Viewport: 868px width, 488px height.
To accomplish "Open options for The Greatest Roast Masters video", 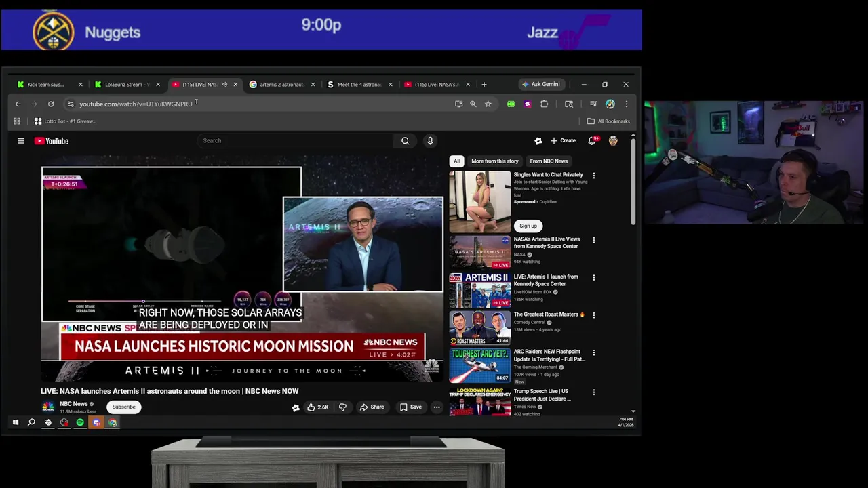I will [594, 315].
